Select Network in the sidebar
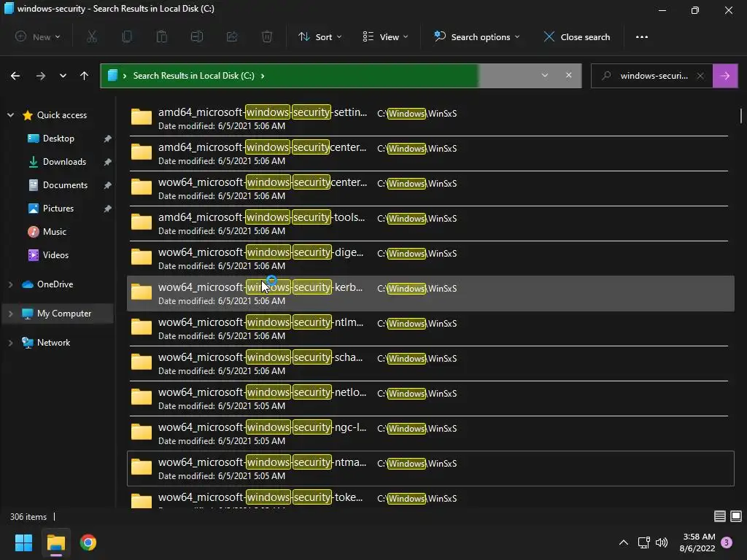Image resolution: width=747 pixels, height=560 pixels. point(53,343)
